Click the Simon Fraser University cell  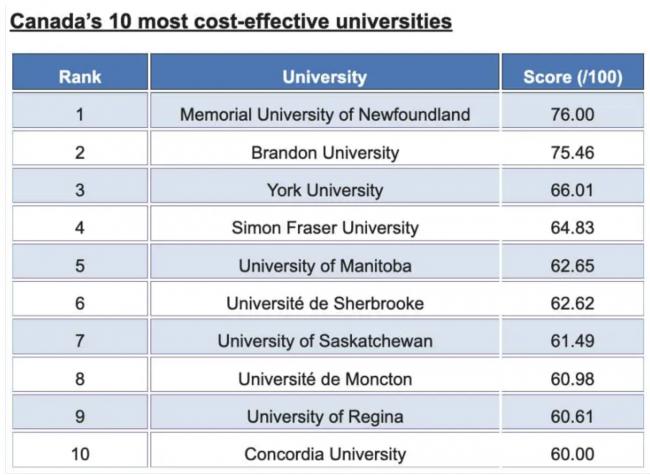pyautogui.click(x=325, y=228)
